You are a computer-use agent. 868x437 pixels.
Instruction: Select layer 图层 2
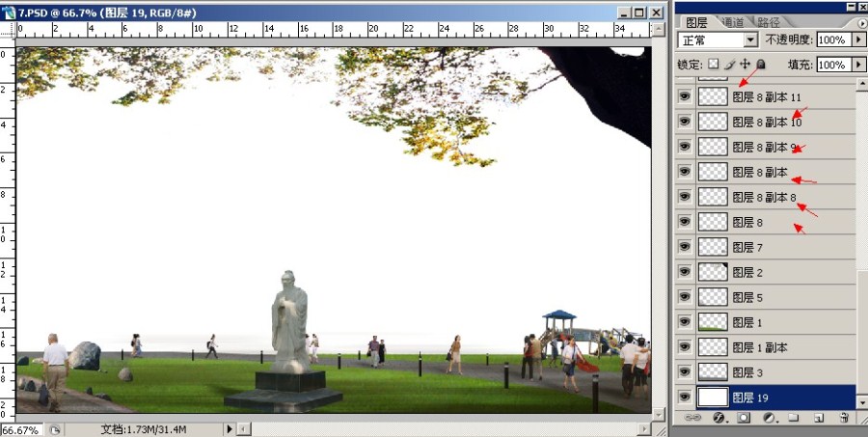click(775, 272)
